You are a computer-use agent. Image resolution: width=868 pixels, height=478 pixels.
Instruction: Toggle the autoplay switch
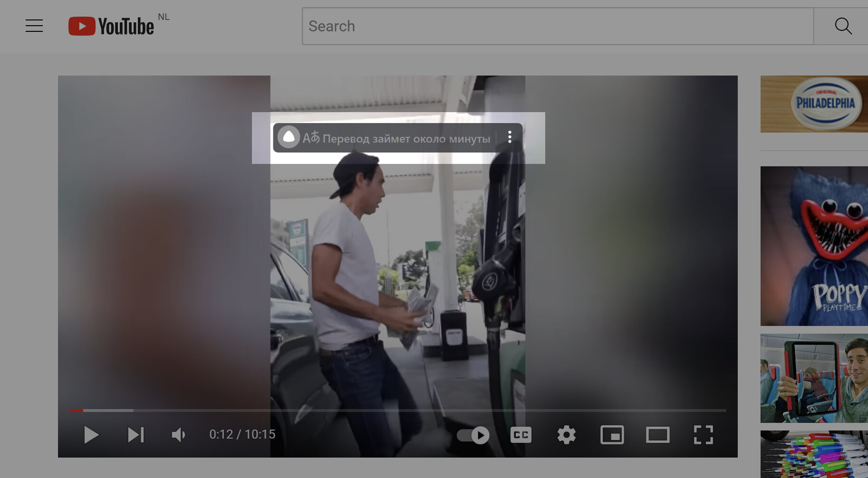473,435
